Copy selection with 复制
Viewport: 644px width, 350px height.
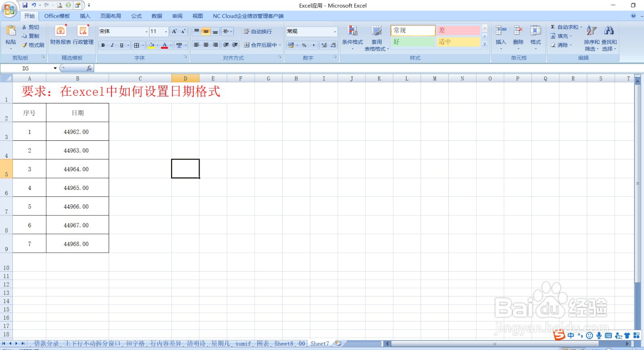click(31, 36)
